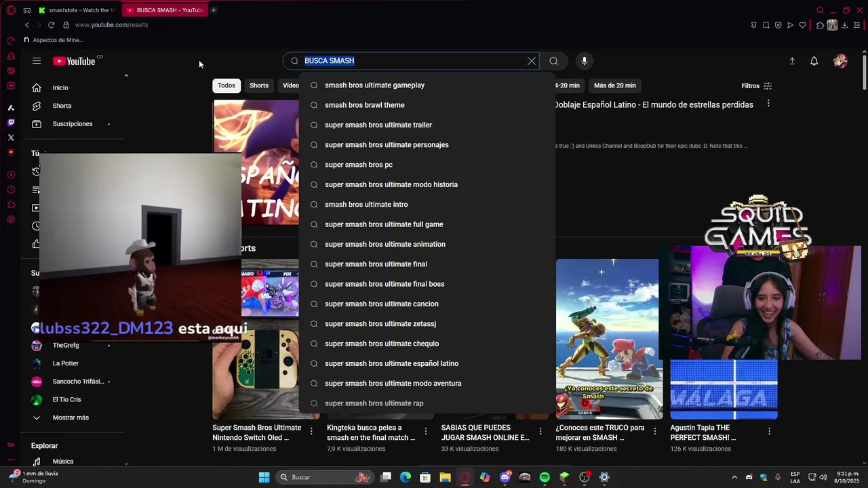Open the YouTube upload/create icon
The height and width of the screenshot is (488, 868).
coord(792,61)
